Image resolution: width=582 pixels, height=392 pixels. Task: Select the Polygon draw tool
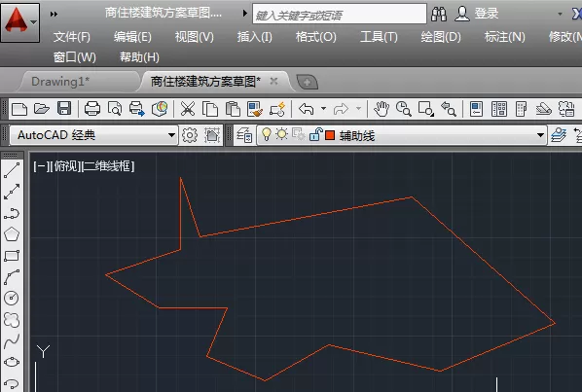point(12,234)
